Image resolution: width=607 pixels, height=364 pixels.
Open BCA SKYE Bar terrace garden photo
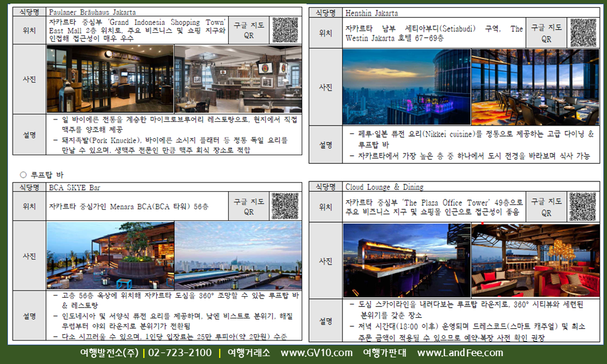(110, 255)
